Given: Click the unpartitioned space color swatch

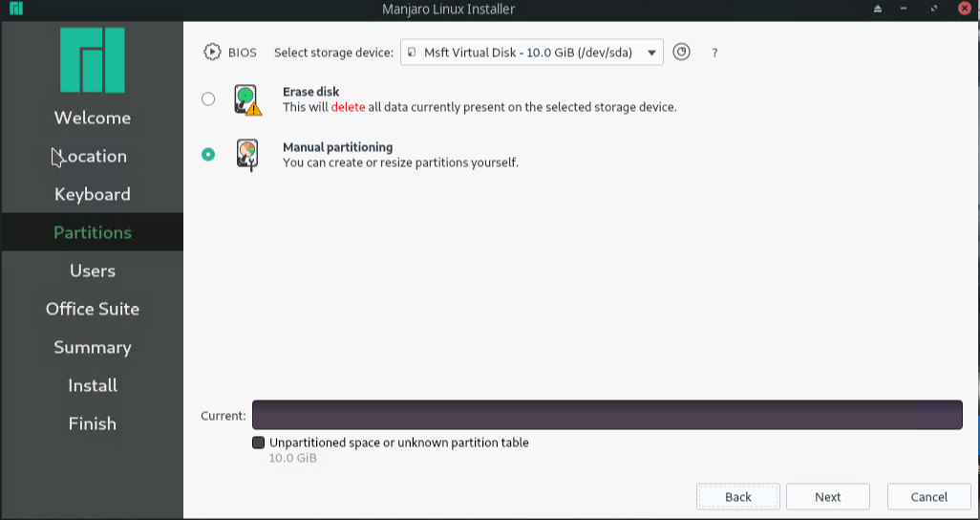Looking at the screenshot, I should (x=258, y=443).
